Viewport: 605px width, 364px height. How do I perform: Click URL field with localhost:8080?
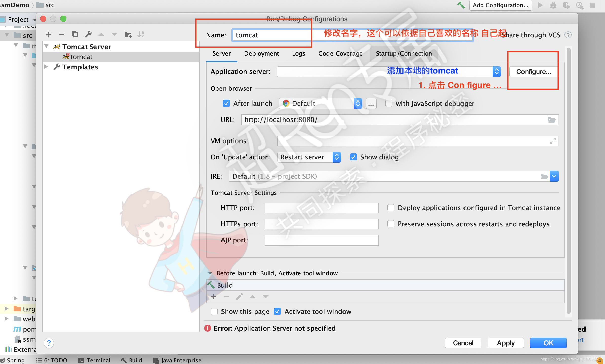pos(400,119)
